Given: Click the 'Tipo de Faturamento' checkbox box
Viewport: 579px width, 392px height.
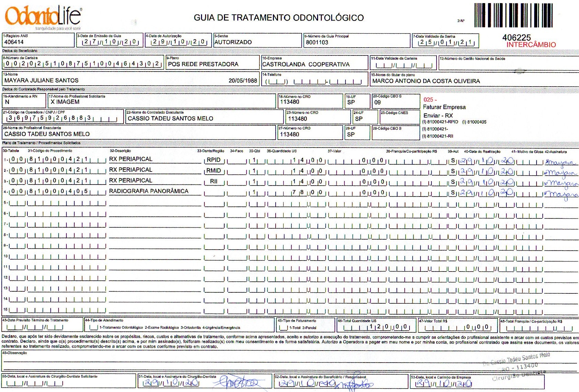Looking at the screenshot, I should coord(283,328).
